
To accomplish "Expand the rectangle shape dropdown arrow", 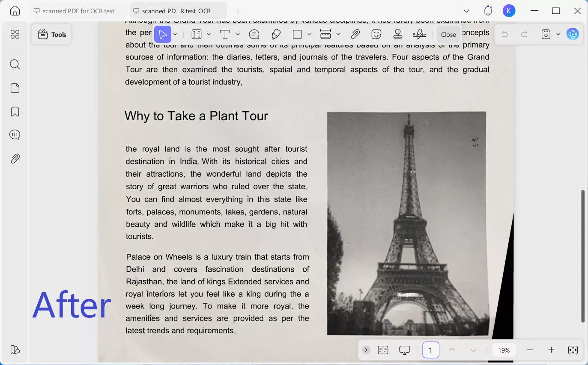I will coord(309,34).
